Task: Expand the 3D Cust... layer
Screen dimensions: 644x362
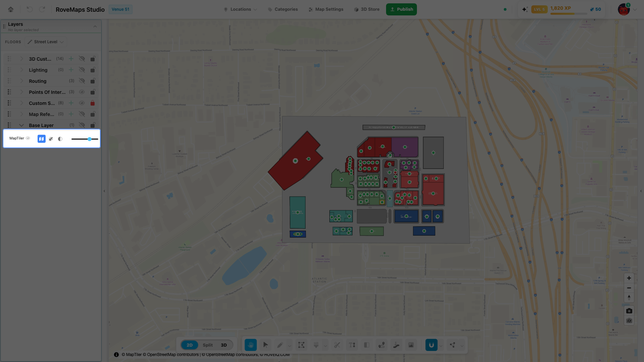Action: pos(22,59)
